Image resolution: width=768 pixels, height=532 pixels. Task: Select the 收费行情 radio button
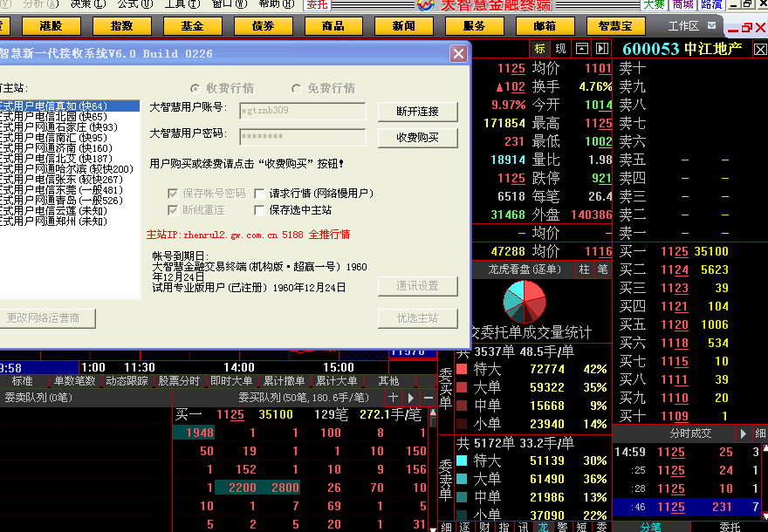[x=195, y=89]
